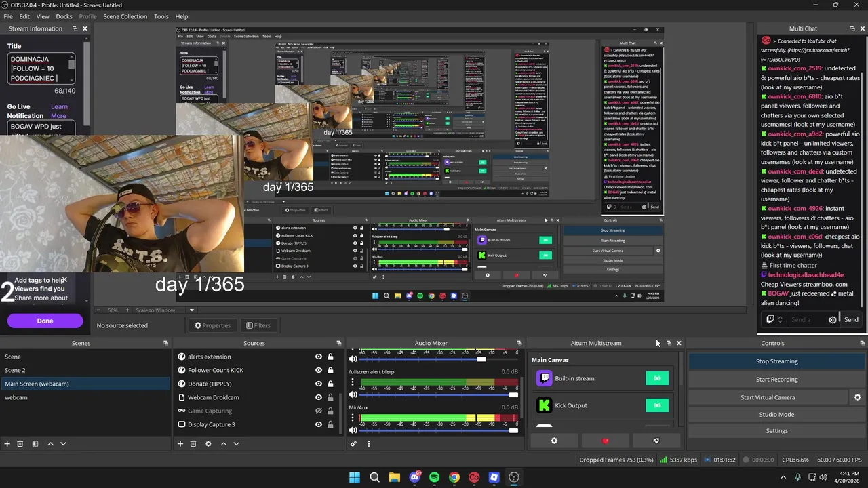Remove selected source using trash icon

(193, 443)
